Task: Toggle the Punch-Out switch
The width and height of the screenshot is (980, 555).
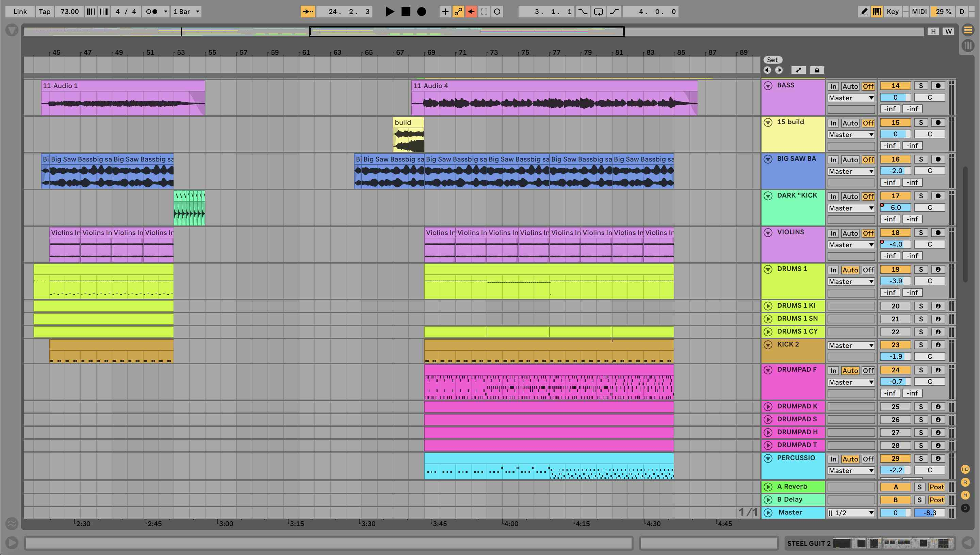Action: tap(614, 12)
